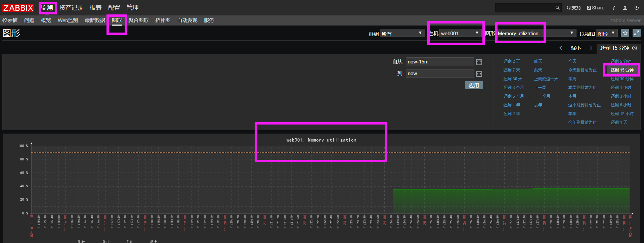Screen dimensions: 644x243
Task: Click the top search input box
Action: pyautogui.click(x=525, y=8)
